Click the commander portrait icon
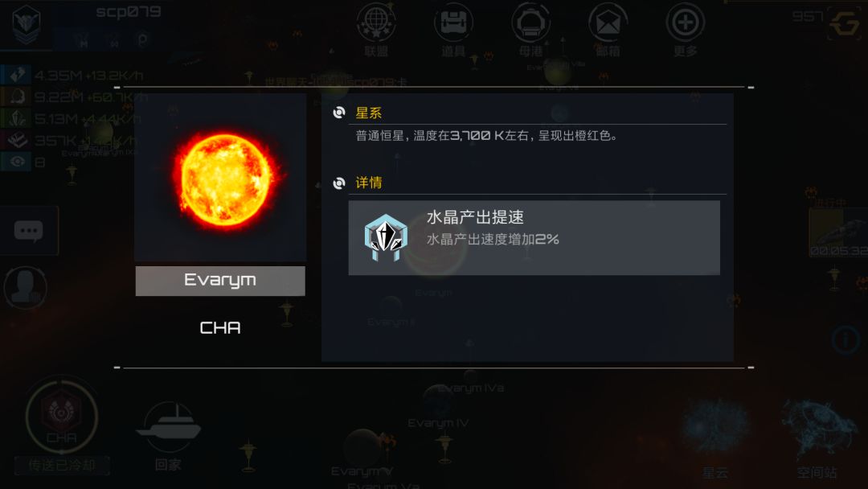The height and width of the screenshot is (489, 868). pos(25,287)
